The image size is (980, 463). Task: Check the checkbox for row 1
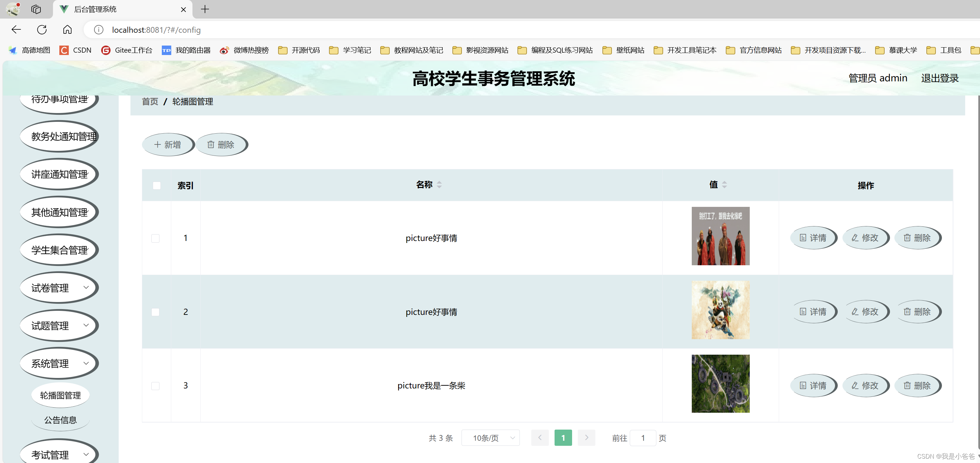point(155,238)
